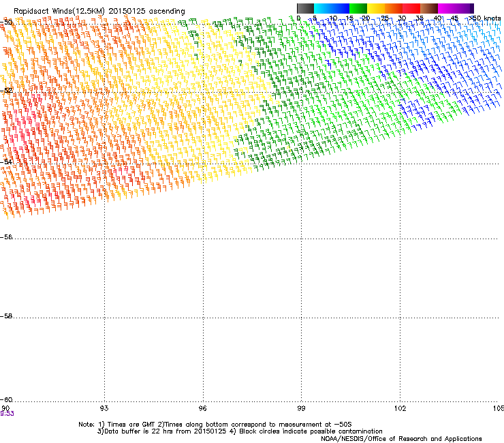The height and width of the screenshot is (443, 504).
Task: Click the orange 25-30 knots legend segment
Action: click(394, 8)
